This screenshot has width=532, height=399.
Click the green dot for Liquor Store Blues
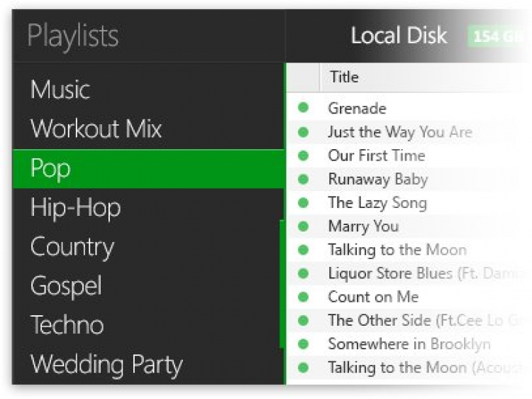pyautogui.click(x=304, y=273)
